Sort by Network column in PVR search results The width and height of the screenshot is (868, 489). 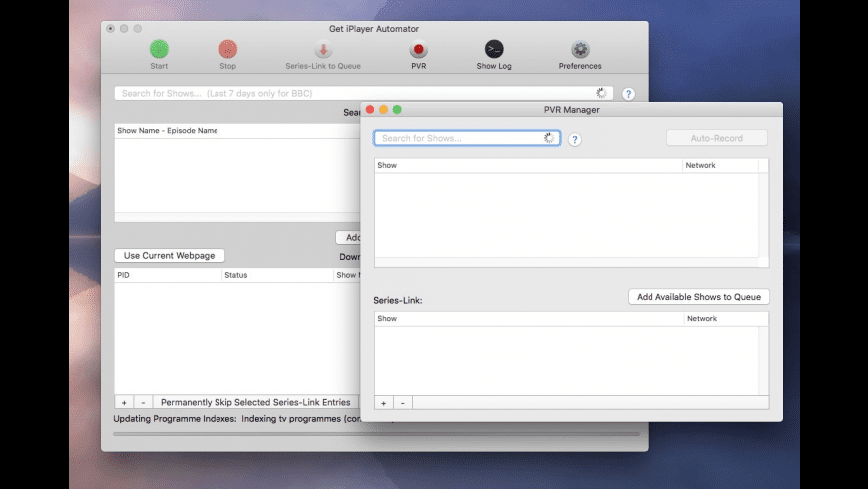720,165
